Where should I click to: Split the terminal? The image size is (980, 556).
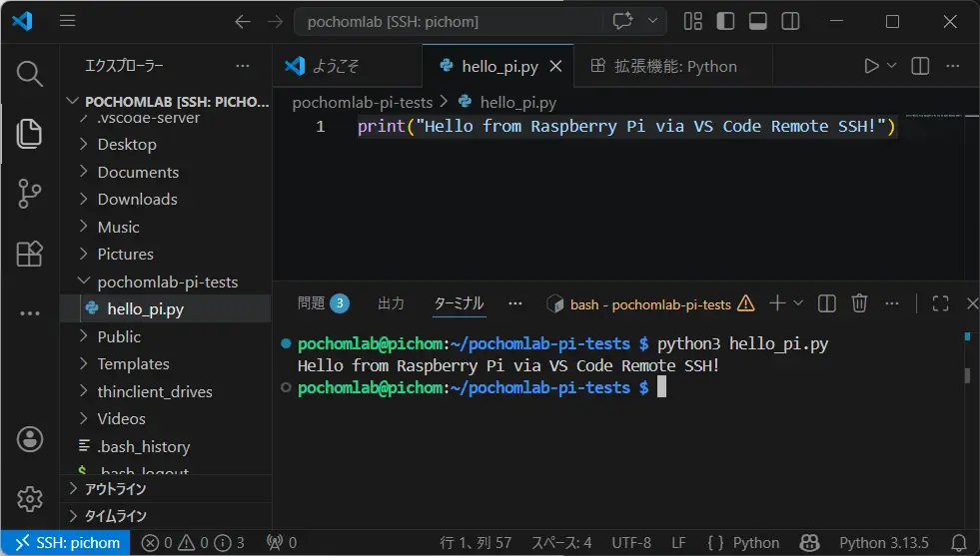[827, 303]
